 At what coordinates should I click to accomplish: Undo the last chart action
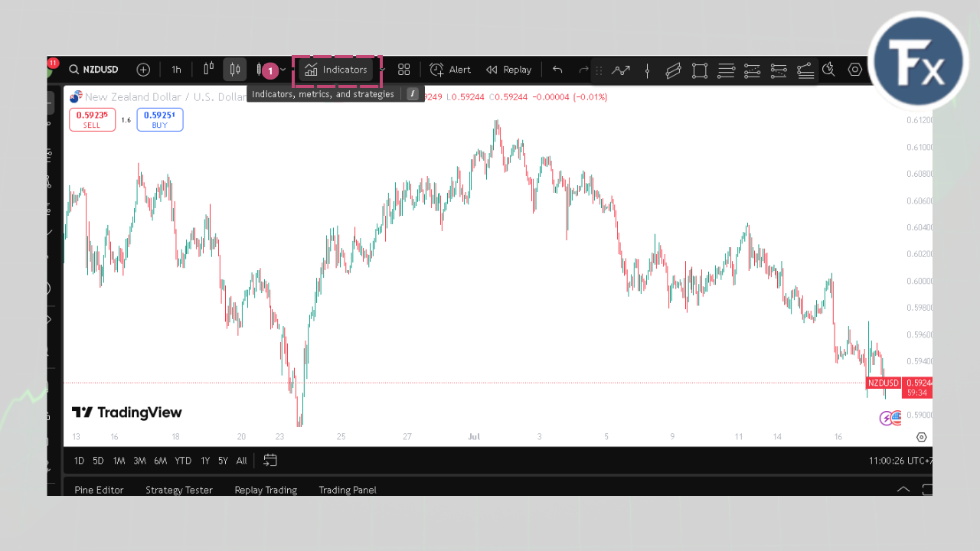click(557, 70)
